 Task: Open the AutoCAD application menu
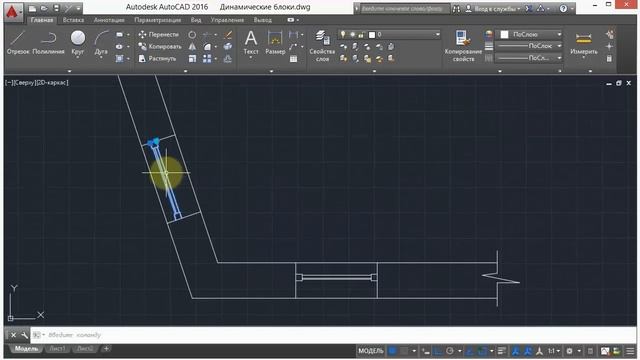click(12, 11)
